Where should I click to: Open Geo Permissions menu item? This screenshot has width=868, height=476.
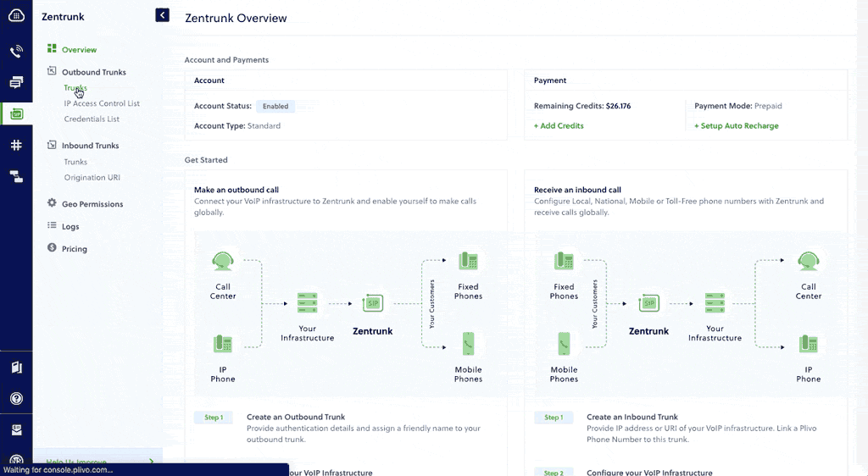[92, 204]
